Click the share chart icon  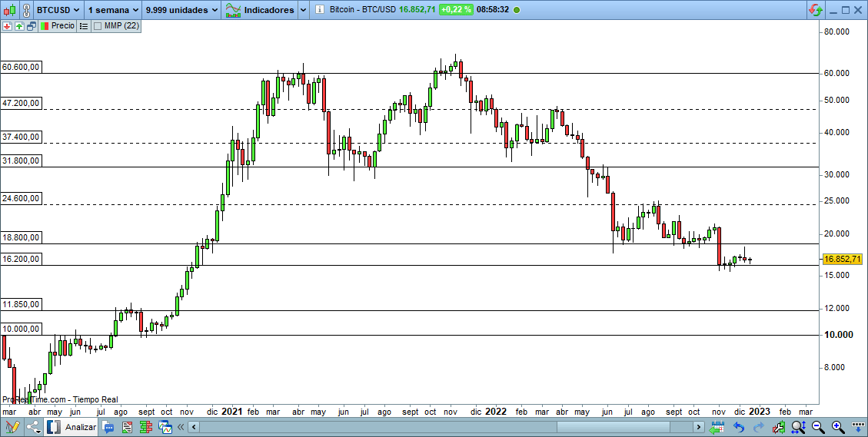point(34,426)
